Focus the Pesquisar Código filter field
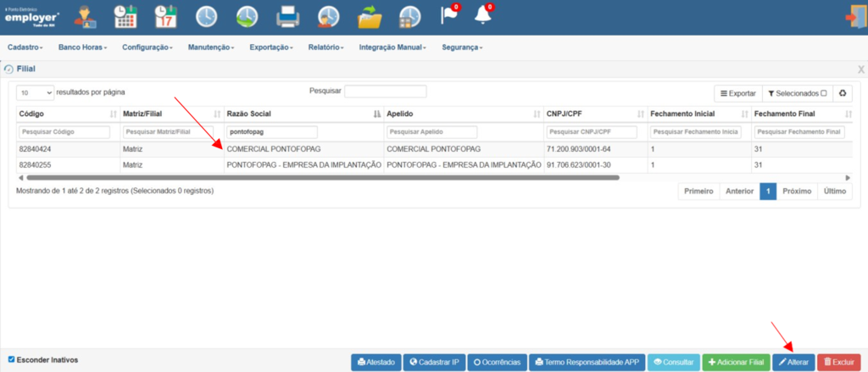The height and width of the screenshot is (372, 868). click(64, 132)
